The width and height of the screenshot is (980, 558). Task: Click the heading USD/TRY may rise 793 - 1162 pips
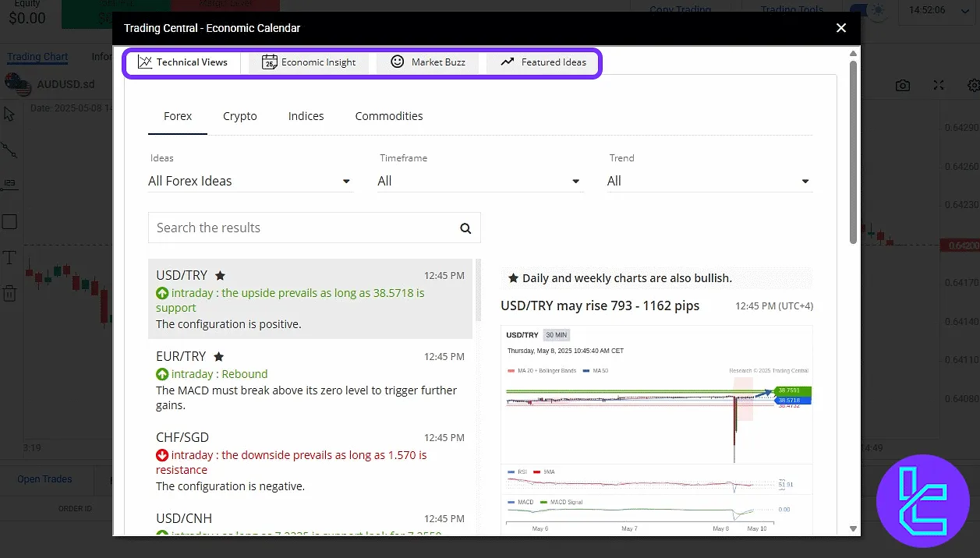[600, 305]
